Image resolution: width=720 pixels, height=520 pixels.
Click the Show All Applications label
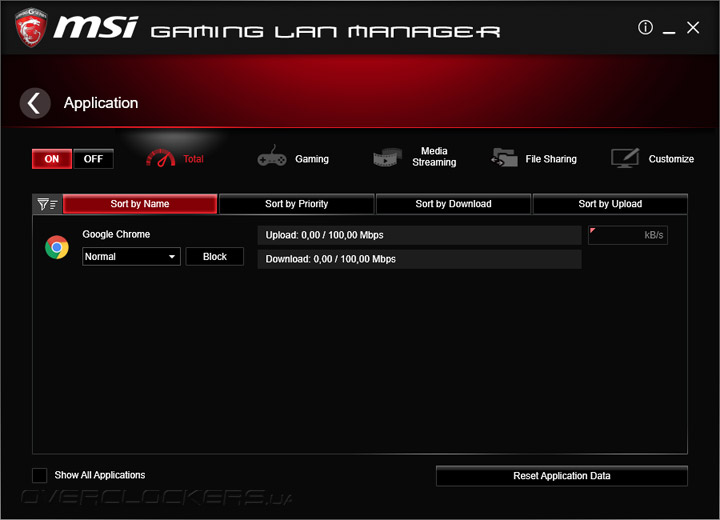100,475
